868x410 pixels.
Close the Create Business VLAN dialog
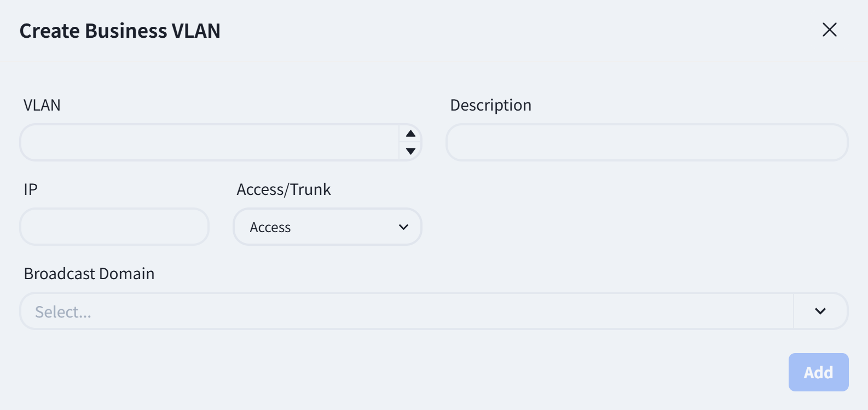830,30
